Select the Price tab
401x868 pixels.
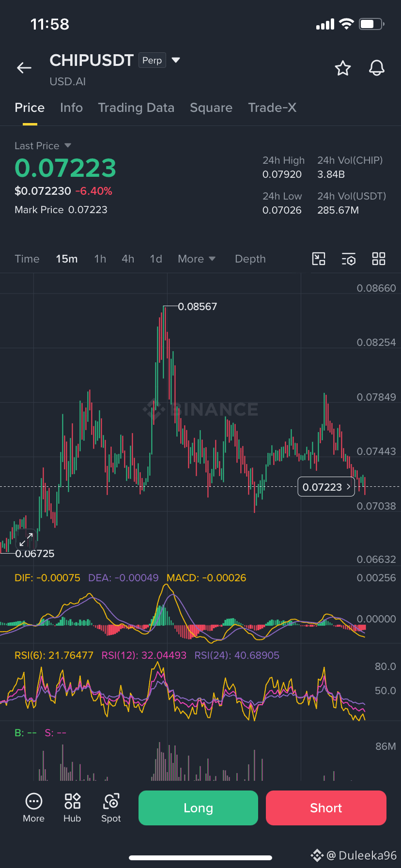[x=30, y=108]
